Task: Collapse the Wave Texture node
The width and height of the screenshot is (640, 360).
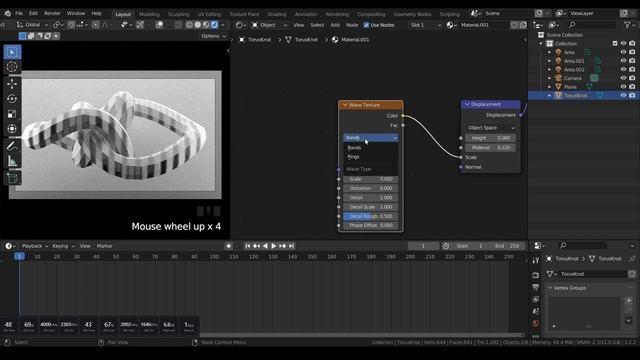Action: pyautogui.click(x=345, y=105)
